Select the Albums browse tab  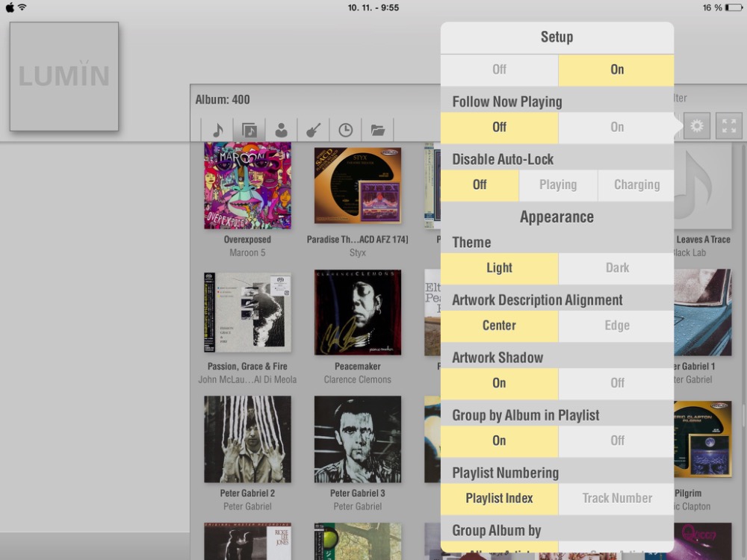point(249,129)
